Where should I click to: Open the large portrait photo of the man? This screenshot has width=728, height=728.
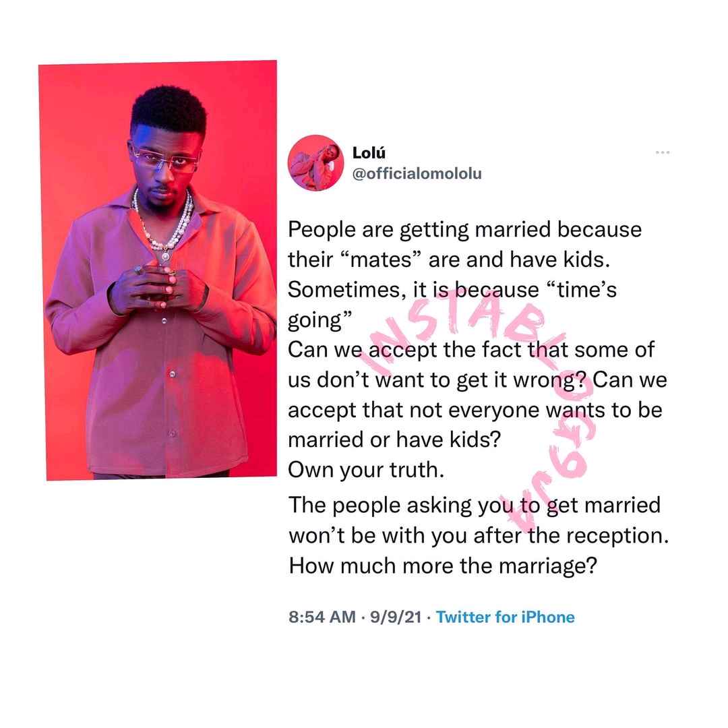coord(158,270)
